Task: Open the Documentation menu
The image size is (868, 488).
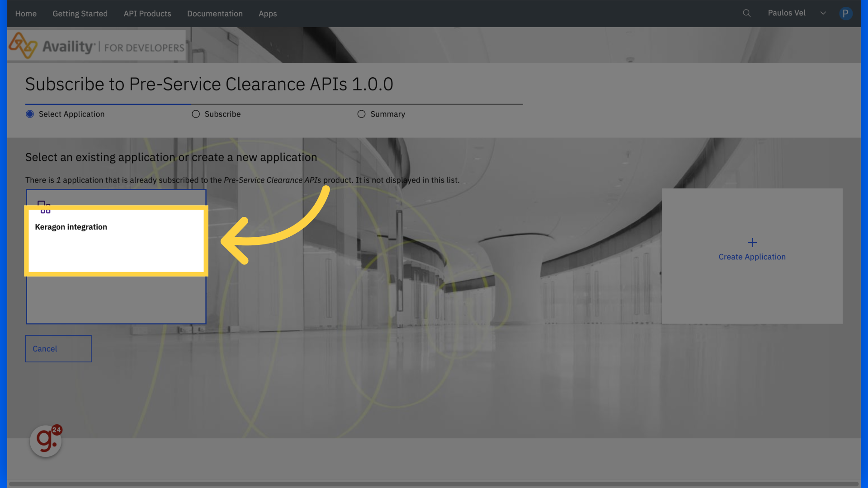Action: [x=215, y=14]
